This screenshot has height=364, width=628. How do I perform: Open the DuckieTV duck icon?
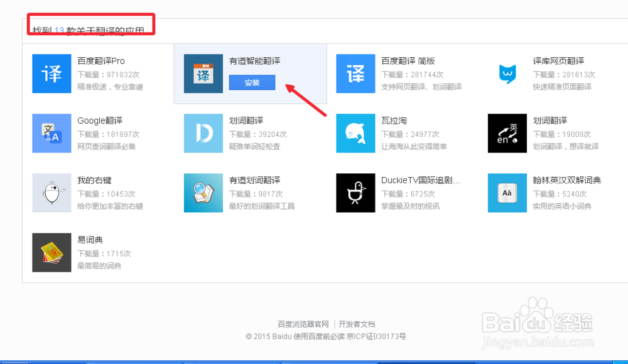(355, 193)
